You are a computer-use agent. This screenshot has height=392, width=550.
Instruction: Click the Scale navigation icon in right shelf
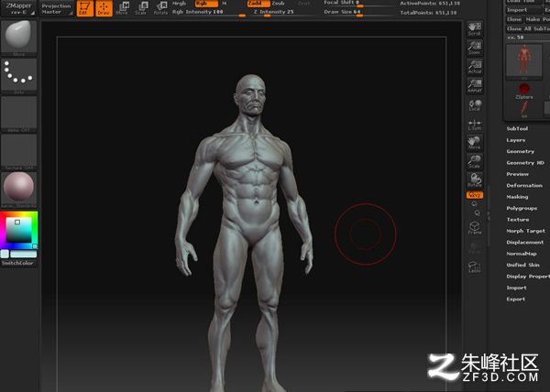coord(475,162)
